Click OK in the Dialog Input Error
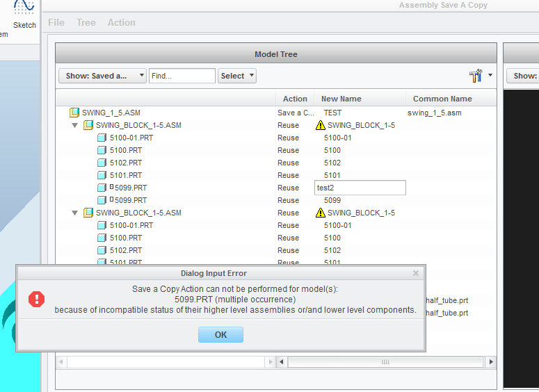 point(220,334)
